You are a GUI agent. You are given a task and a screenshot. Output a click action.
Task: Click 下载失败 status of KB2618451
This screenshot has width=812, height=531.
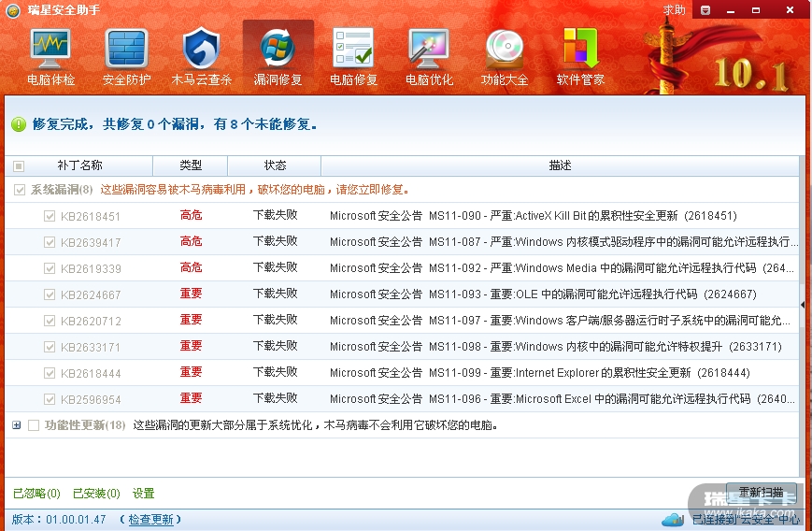[x=275, y=215]
